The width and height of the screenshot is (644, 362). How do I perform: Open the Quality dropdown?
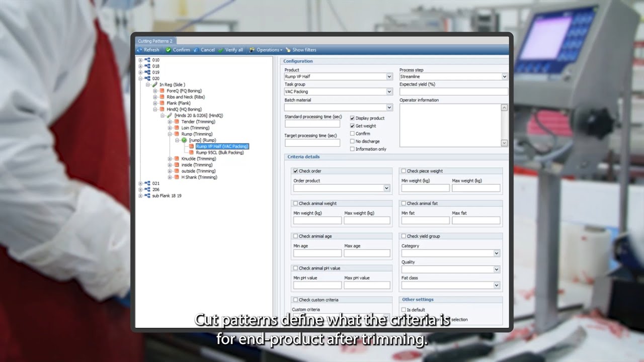tap(497, 269)
